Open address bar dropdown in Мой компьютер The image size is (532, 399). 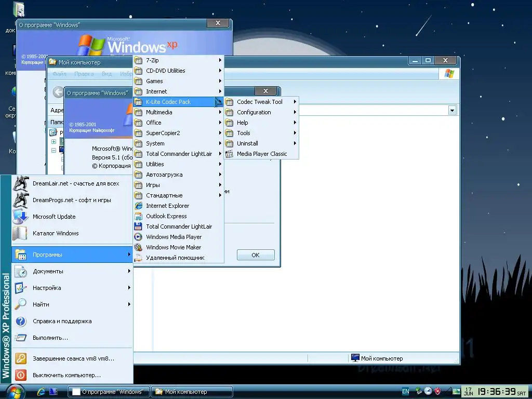[x=452, y=110]
